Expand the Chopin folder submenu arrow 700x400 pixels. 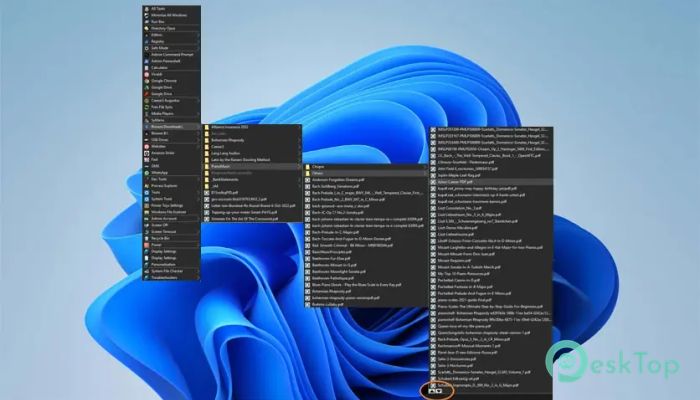425,167
